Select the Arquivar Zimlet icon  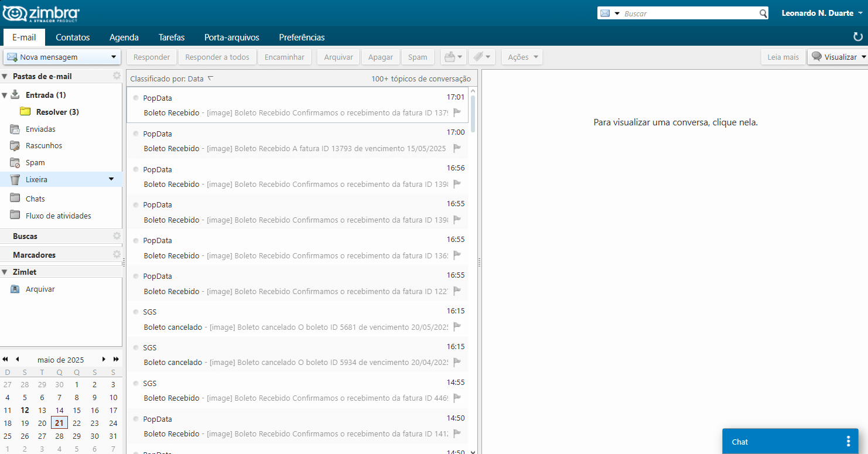point(15,289)
